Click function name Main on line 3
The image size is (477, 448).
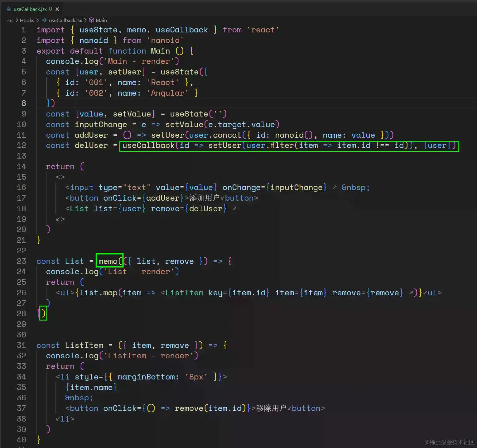click(161, 51)
